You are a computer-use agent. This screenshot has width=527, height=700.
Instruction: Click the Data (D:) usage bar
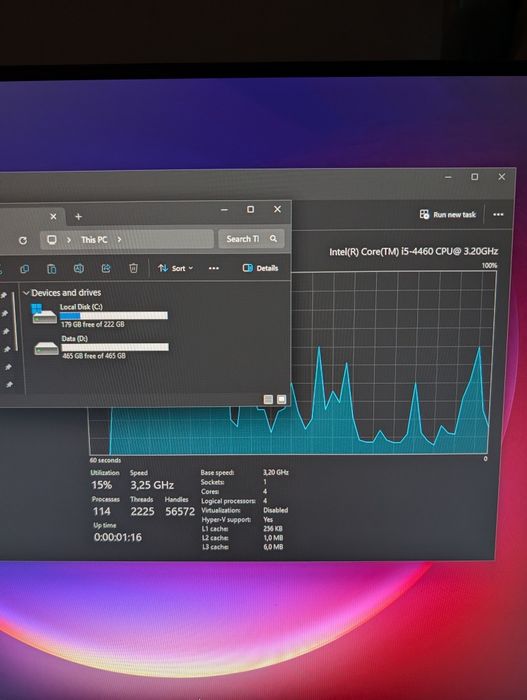[x=115, y=347]
